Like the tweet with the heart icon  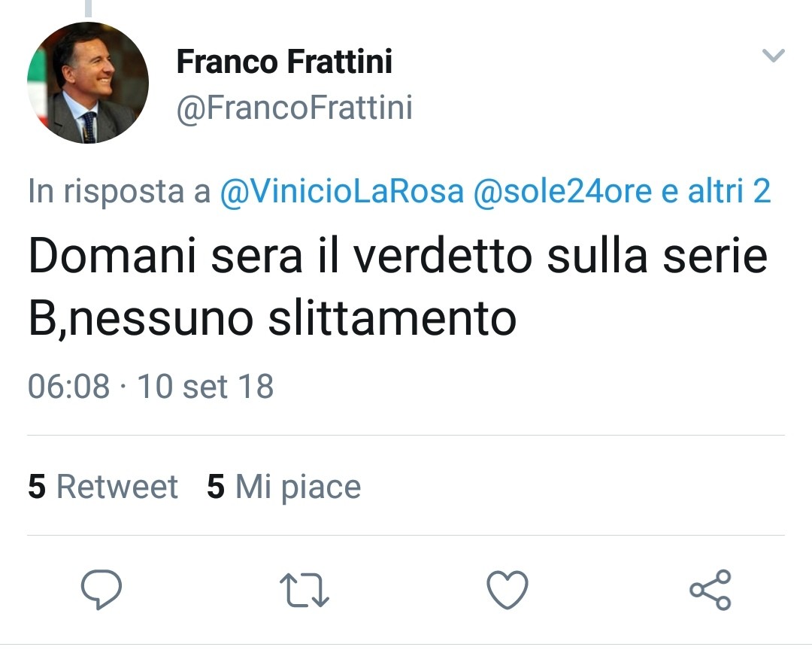[507, 589]
